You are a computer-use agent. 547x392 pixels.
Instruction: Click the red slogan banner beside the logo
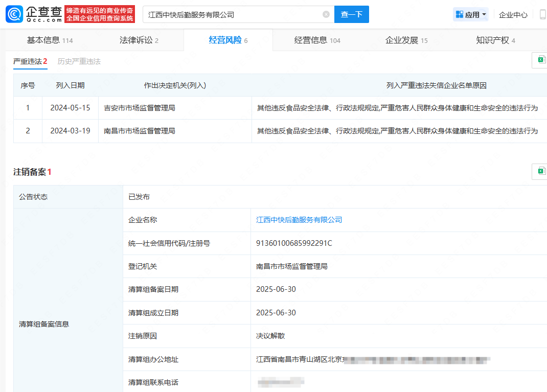[x=100, y=14]
